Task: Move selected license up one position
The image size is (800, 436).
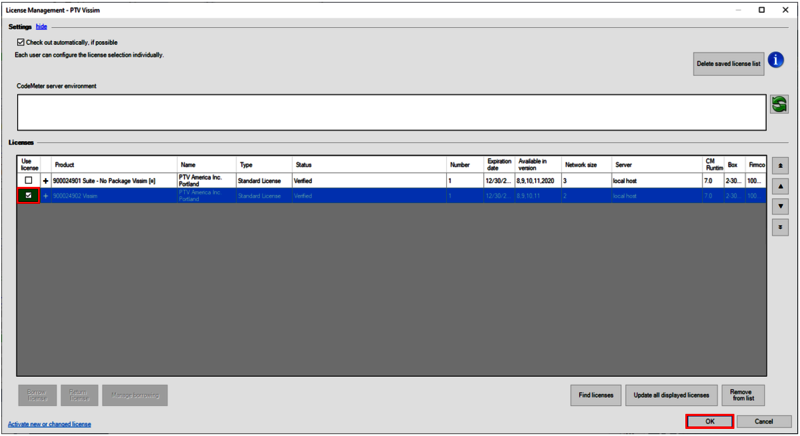Action: click(x=781, y=185)
